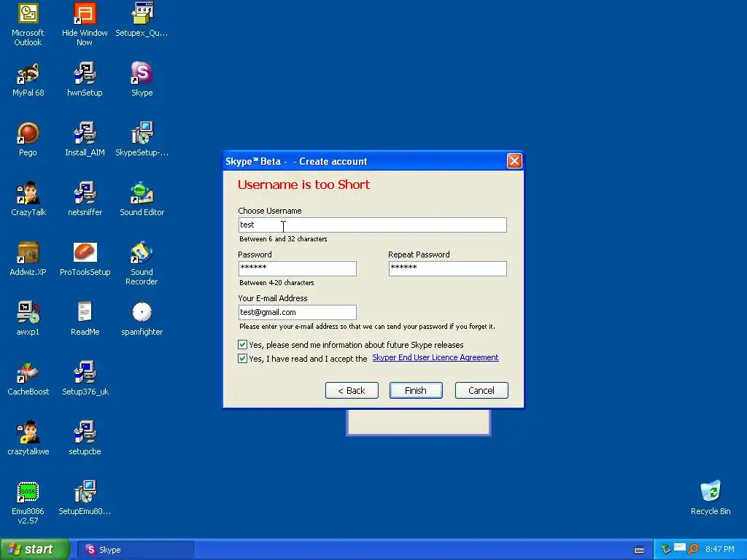
Task: Click the Choose Username input field
Action: coord(372,225)
